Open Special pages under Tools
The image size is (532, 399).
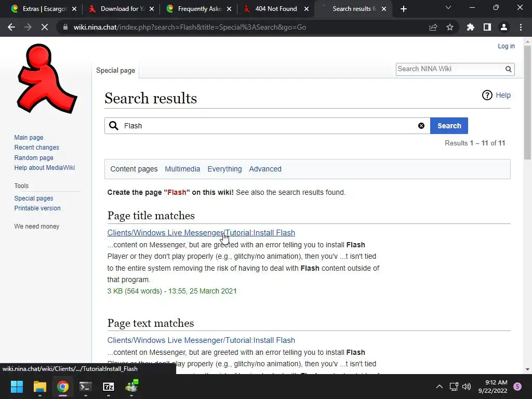pyautogui.click(x=34, y=198)
